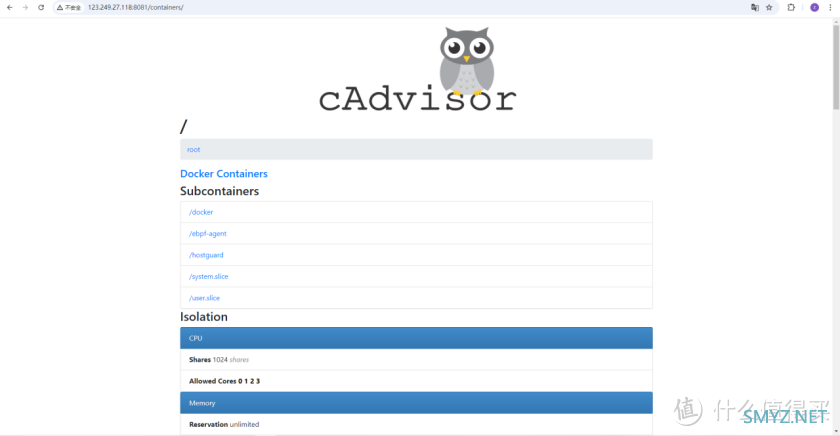Open the /ebpf-agent subcontainer
Viewport: 840px width, 436px height.
coord(208,234)
